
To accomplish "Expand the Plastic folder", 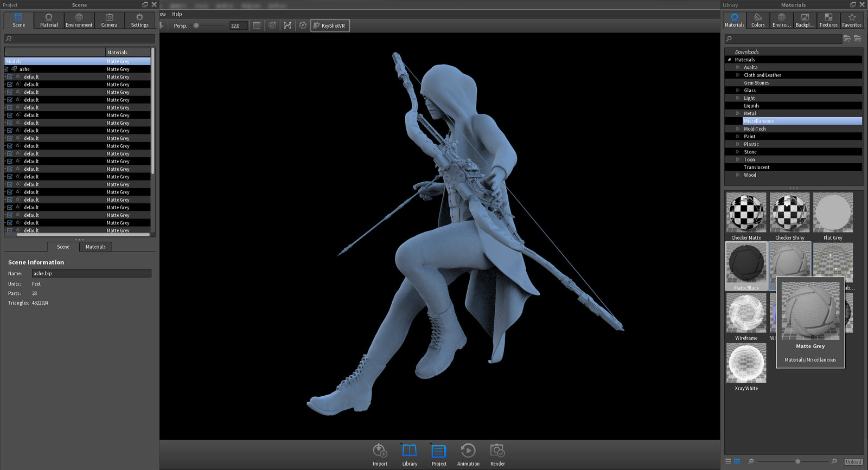I will click(x=738, y=144).
